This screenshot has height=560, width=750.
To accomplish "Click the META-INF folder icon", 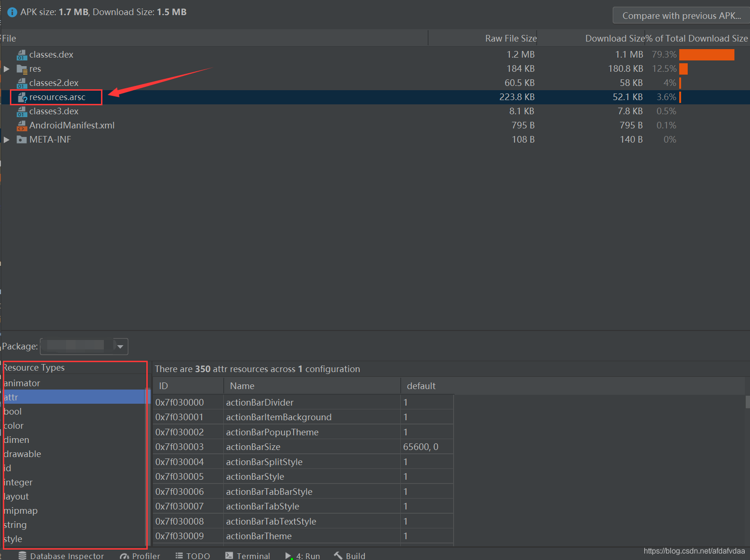I will tap(22, 140).
